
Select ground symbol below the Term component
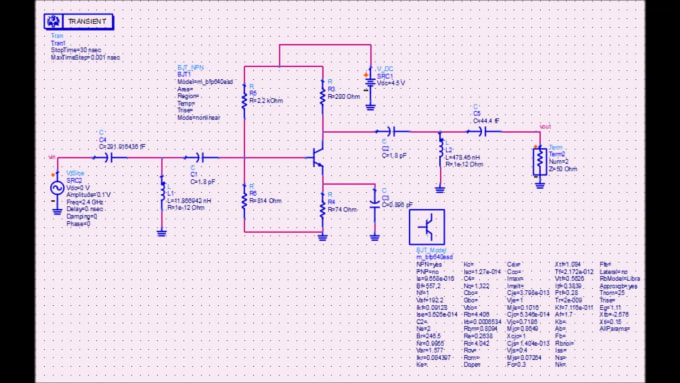[539, 186]
